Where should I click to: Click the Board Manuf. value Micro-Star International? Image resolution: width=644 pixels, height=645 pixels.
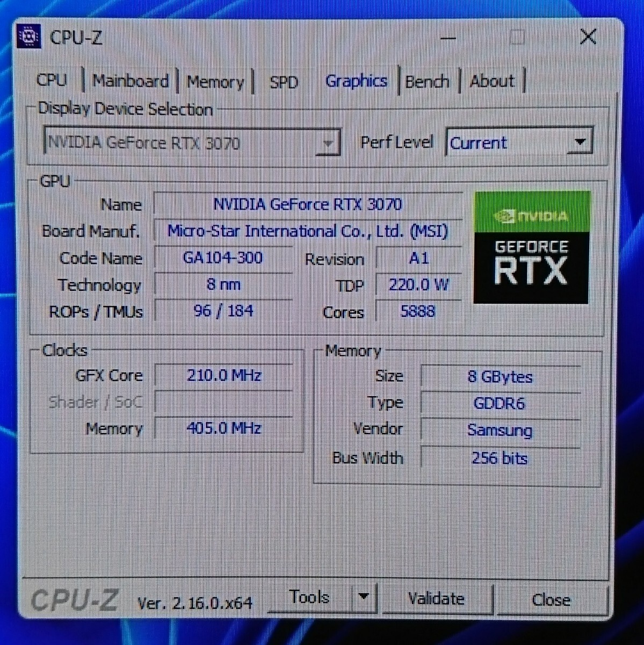308,231
